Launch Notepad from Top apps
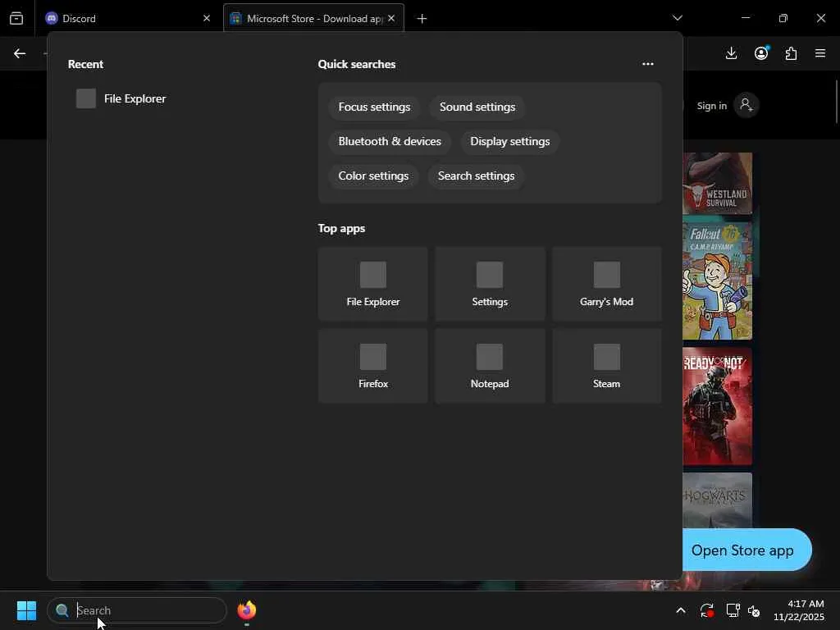The width and height of the screenshot is (840, 630). (490, 366)
